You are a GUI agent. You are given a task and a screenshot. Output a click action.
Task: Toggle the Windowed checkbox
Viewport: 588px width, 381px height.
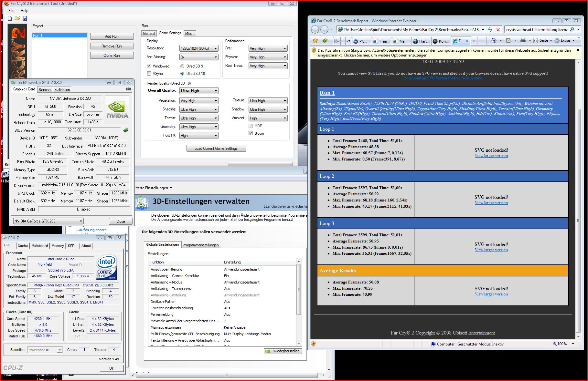pos(149,66)
